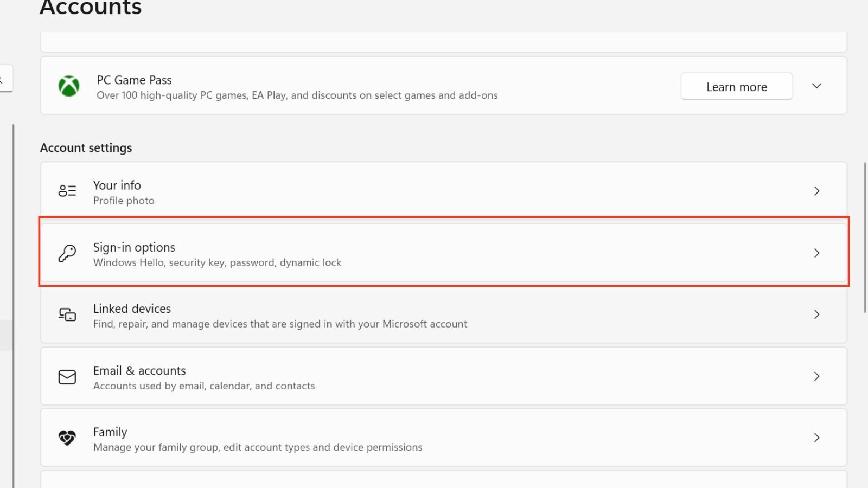868x488 pixels.
Task: Click the Learn more button
Action: pos(736,86)
